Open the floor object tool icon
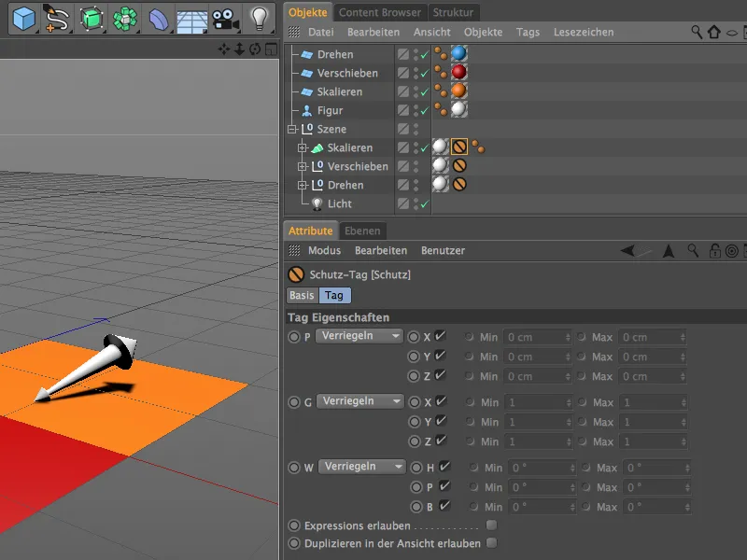This screenshot has height=560, width=747. 190,19
